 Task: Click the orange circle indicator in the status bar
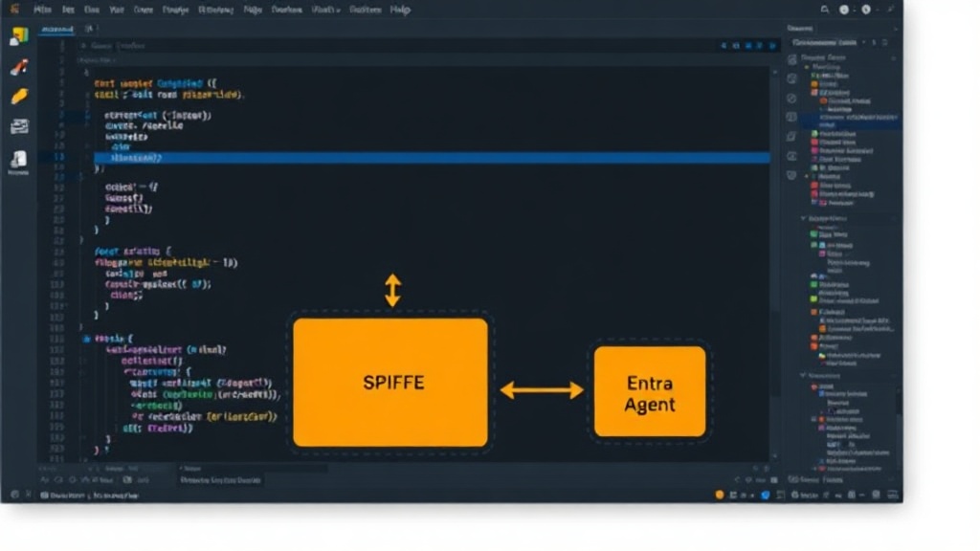click(720, 495)
